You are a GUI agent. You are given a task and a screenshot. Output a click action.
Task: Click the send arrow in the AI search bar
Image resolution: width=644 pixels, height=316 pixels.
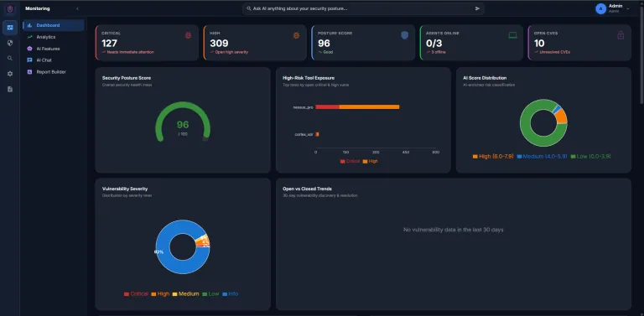coord(477,8)
